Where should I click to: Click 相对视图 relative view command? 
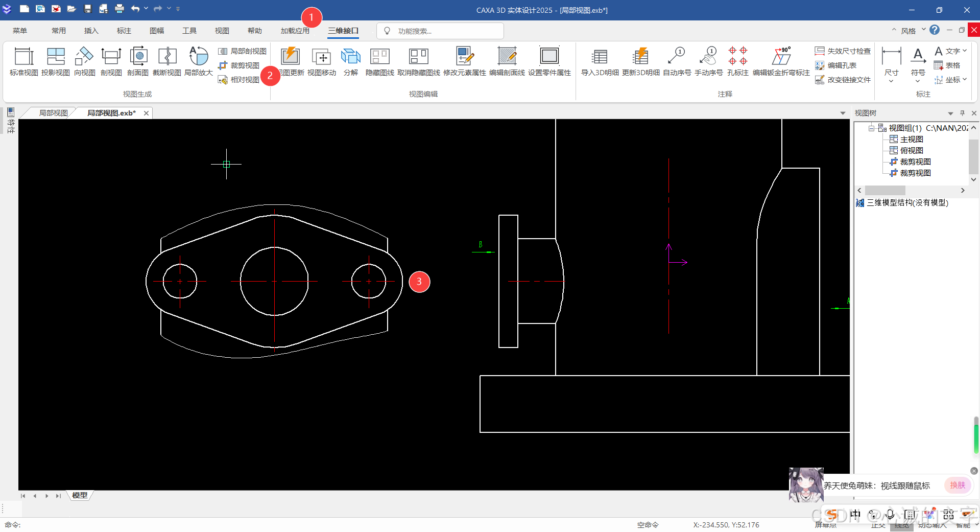(239, 80)
